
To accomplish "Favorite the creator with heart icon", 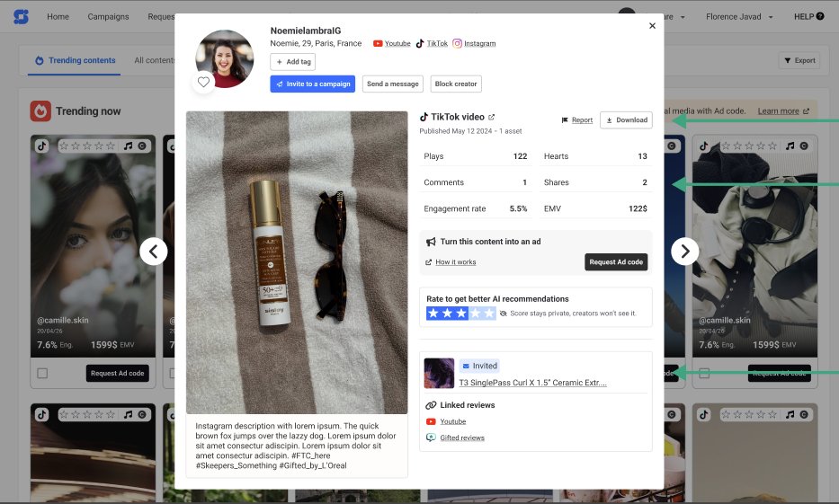I will [x=203, y=83].
